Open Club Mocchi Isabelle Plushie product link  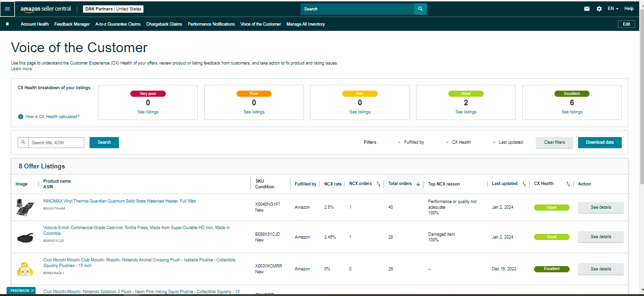coord(139,263)
